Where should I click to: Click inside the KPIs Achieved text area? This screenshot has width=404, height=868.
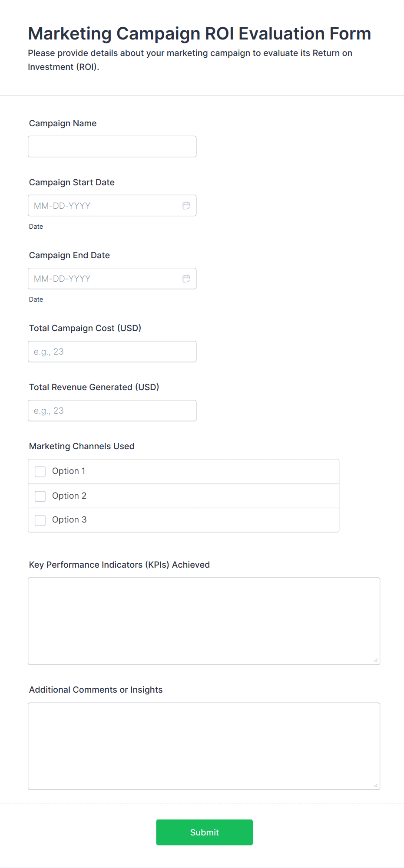click(x=204, y=621)
